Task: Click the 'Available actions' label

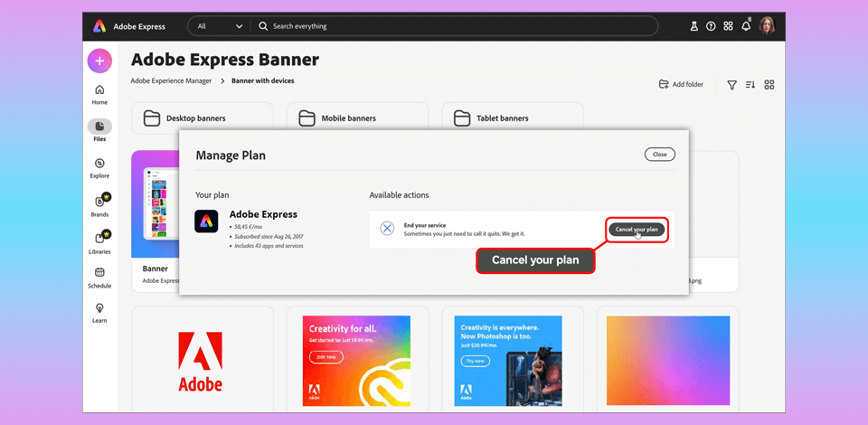Action: coord(399,195)
